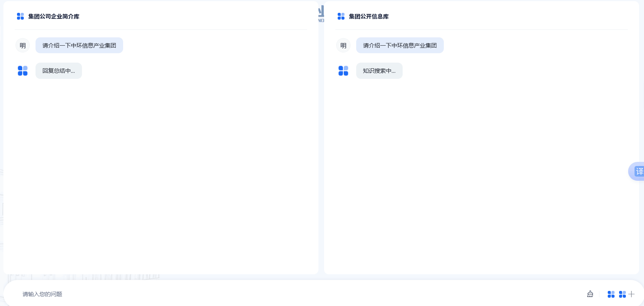The height and width of the screenshot is (306, 644).
Task: Open the floating 译 translate button
Action: click(x=638, y=171)
